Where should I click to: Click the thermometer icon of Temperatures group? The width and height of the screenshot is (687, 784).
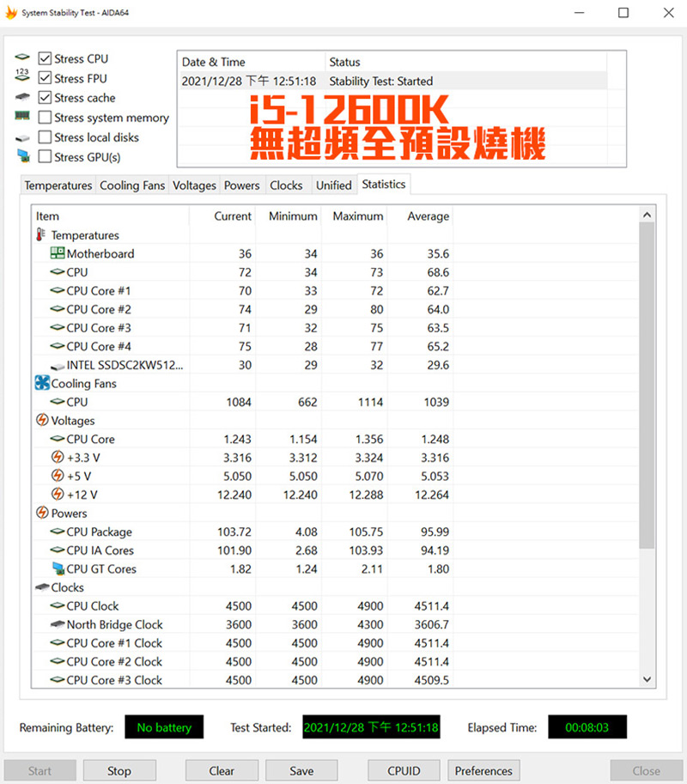coord(41,234)
